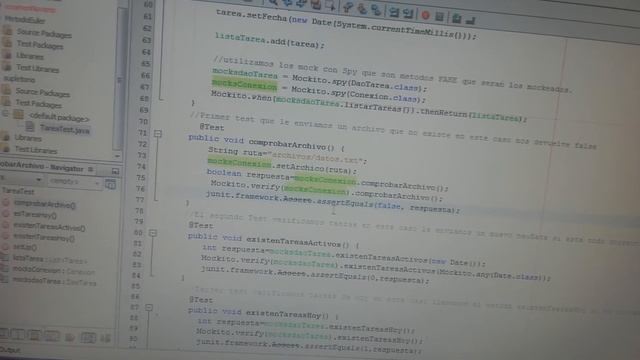Click the Comment lines toolbar icon
640x360 pixels.
pyautogui.click(x=456, y=18)
